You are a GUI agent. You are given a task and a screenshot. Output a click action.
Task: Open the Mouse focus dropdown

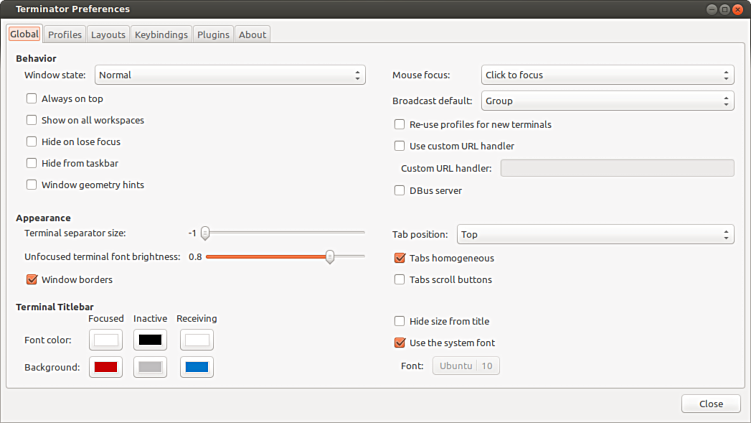607,75
